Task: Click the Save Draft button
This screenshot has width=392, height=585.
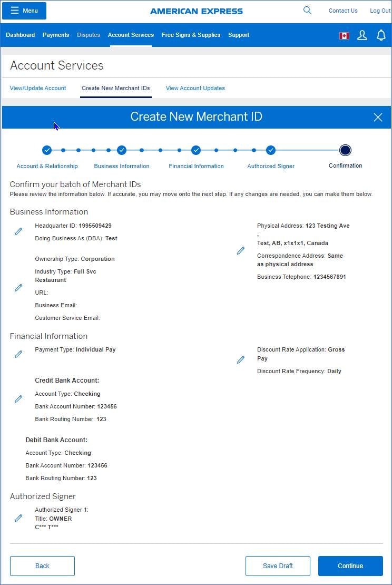Action: click(278, 566)
